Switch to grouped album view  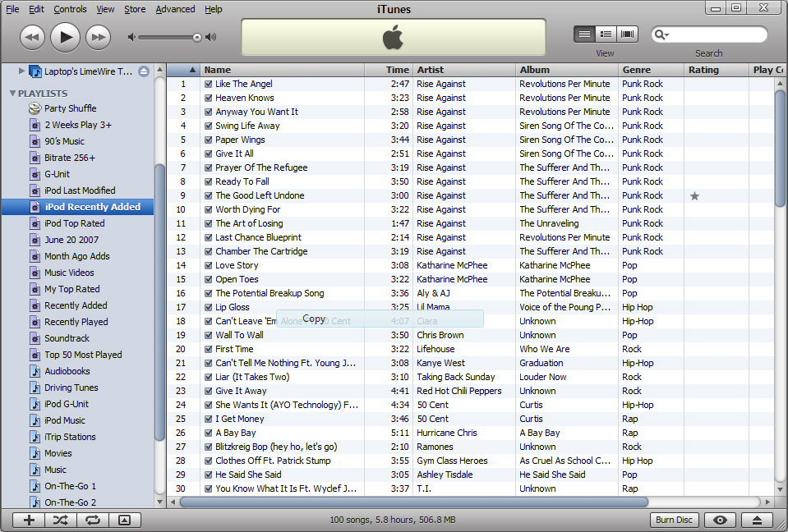click(606, 34)
